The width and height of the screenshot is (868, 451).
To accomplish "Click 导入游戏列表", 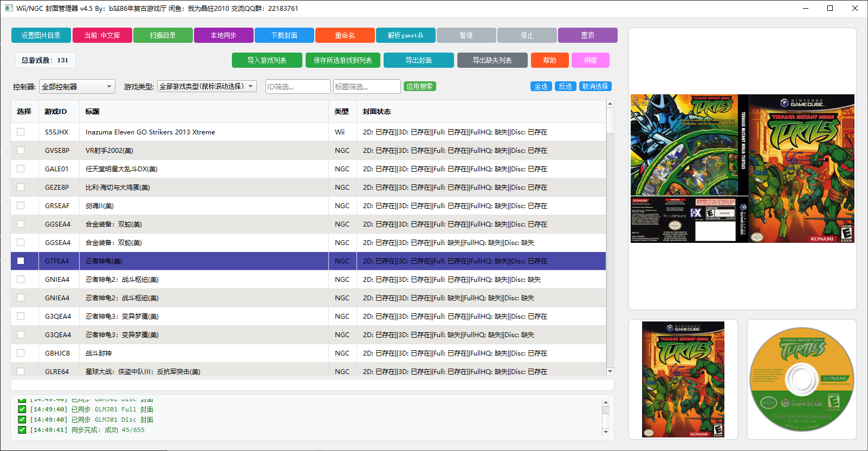I will (x=267, y=60).
